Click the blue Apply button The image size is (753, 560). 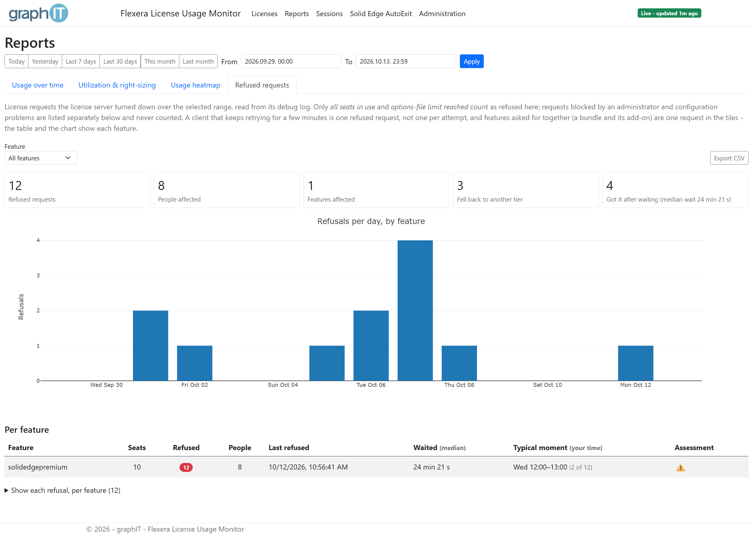tap(472, 61)
